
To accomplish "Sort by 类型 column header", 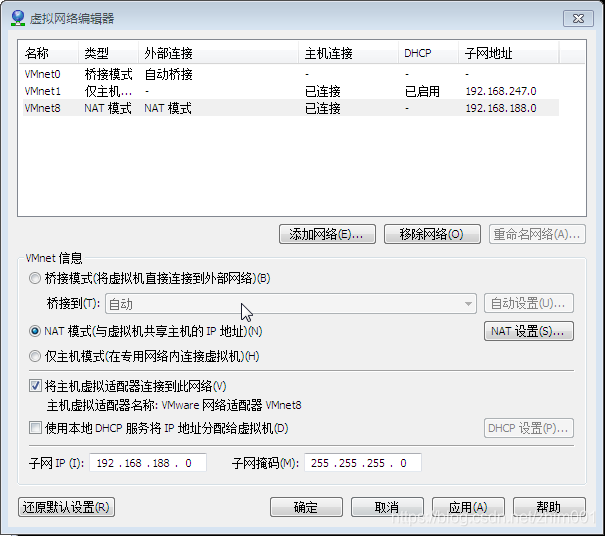I will click(x=108, y=53).
